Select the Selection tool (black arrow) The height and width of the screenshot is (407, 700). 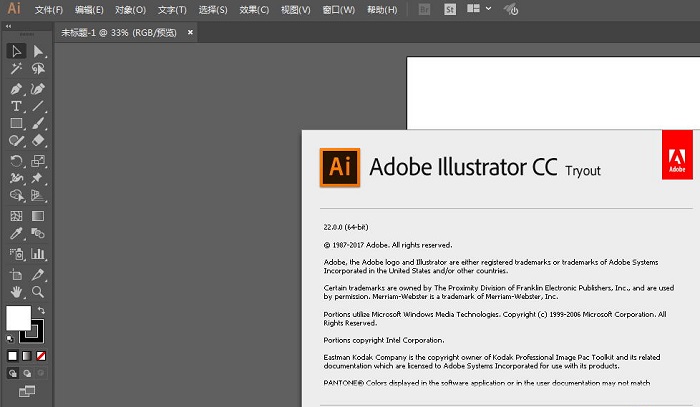17,51
